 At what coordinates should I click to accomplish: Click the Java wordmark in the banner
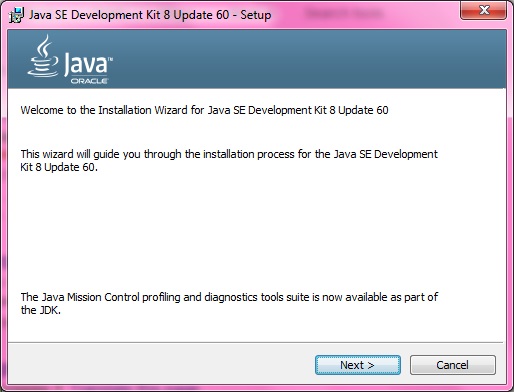click(x=86, y=63)
